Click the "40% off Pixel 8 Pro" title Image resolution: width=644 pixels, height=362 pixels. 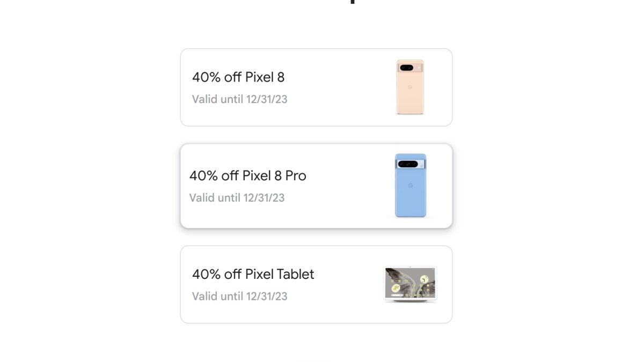click(x=247, y=176)
